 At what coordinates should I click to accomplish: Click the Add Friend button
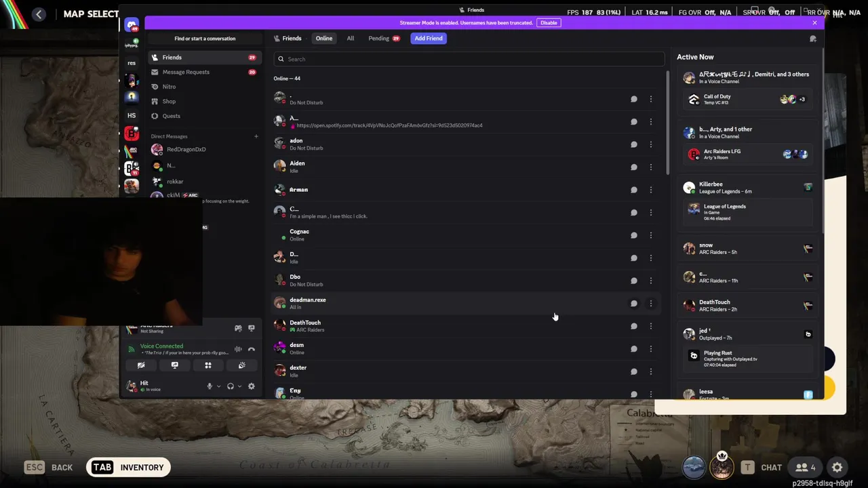429,39
